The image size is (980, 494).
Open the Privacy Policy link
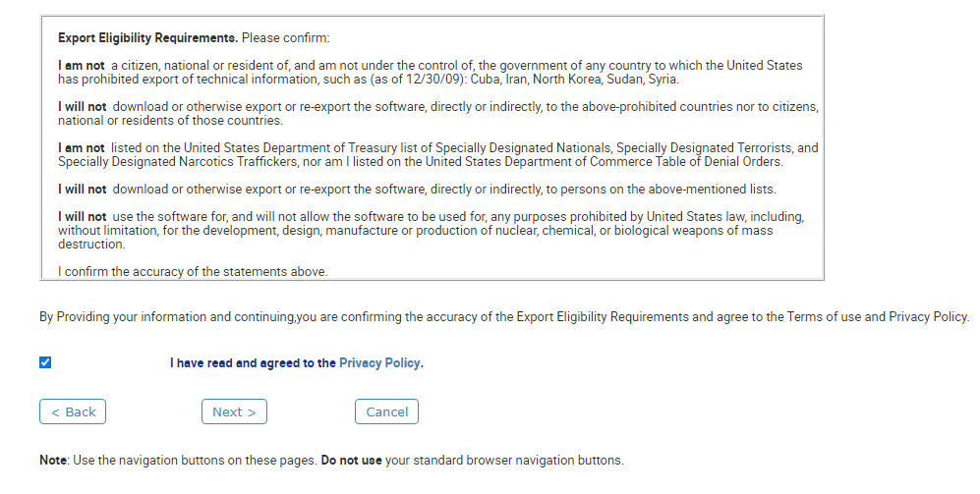coord(379,362)
